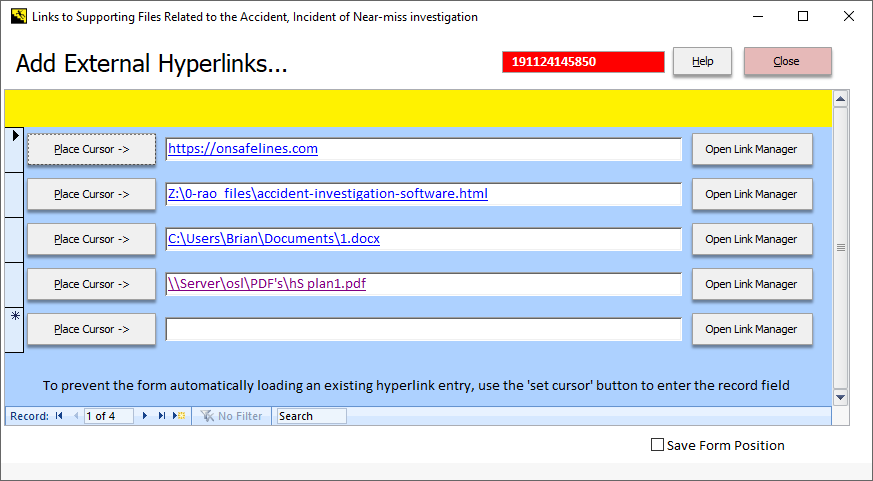Open C:\Users\Brian\Documents\1.docx link
This screenshot has height=481, width=873.
[x=274, y=239]
